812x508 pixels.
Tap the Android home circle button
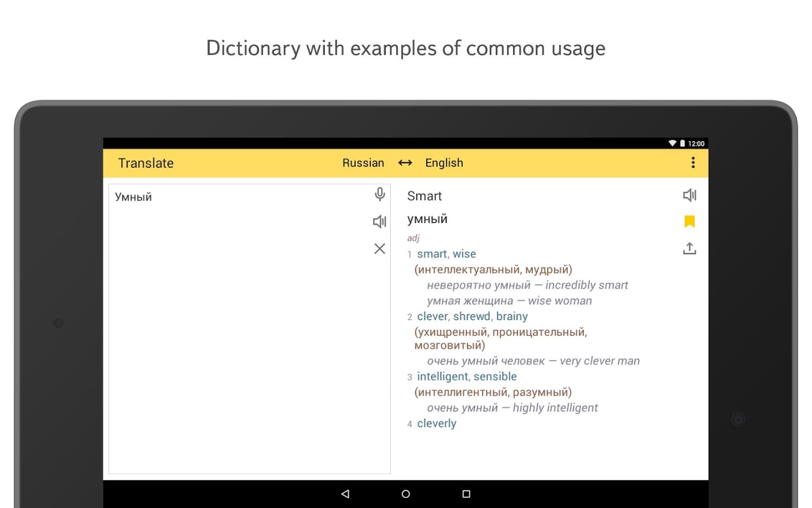click(405, 494)
